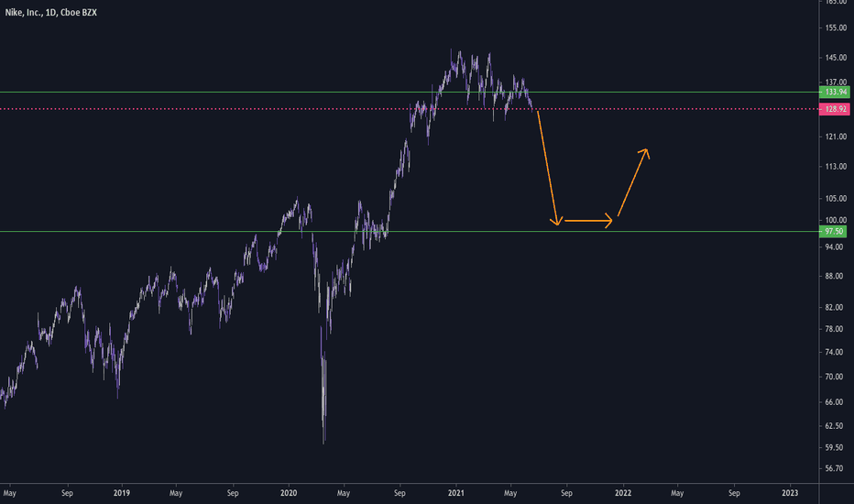854x504 pixels.
Task: Click the 2021 label on time axis
Action: pos(456,493)
